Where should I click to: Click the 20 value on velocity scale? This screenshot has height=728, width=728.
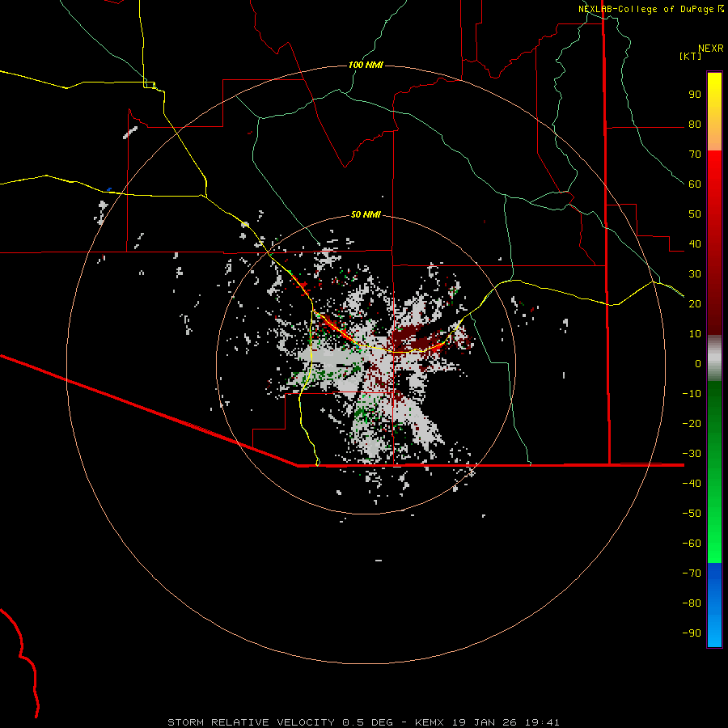coord(695,304)
